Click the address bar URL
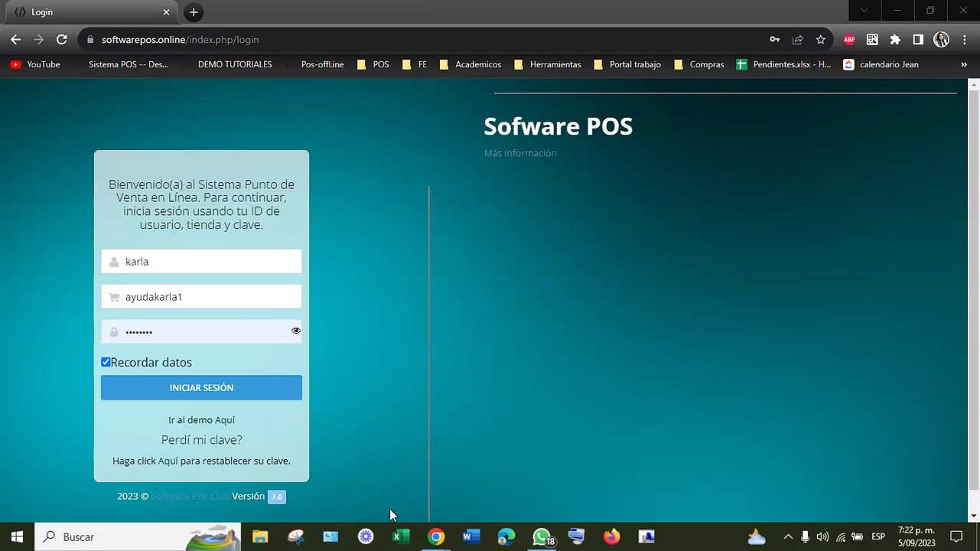The height and width of the screenshot is (551, 980). pos(180,40)
